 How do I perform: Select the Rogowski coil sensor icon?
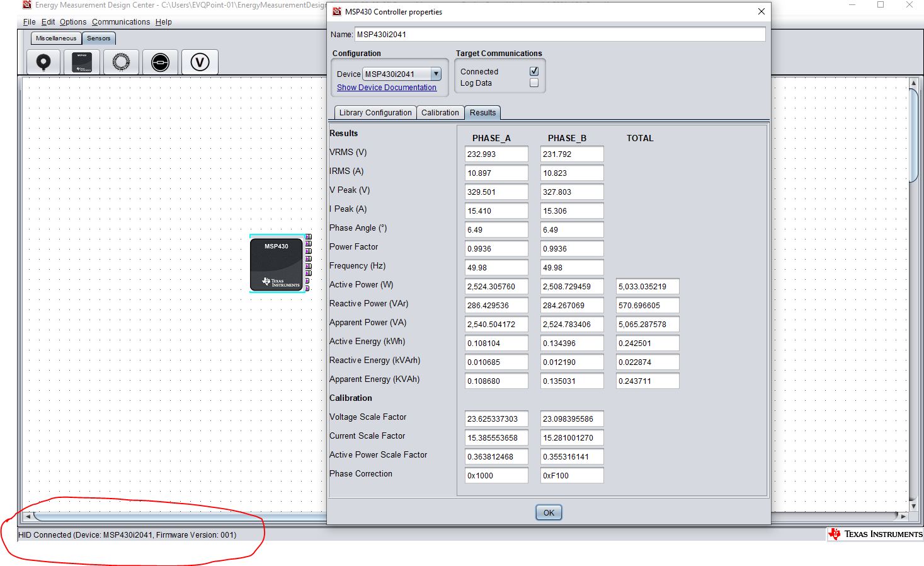coord(121,62)
